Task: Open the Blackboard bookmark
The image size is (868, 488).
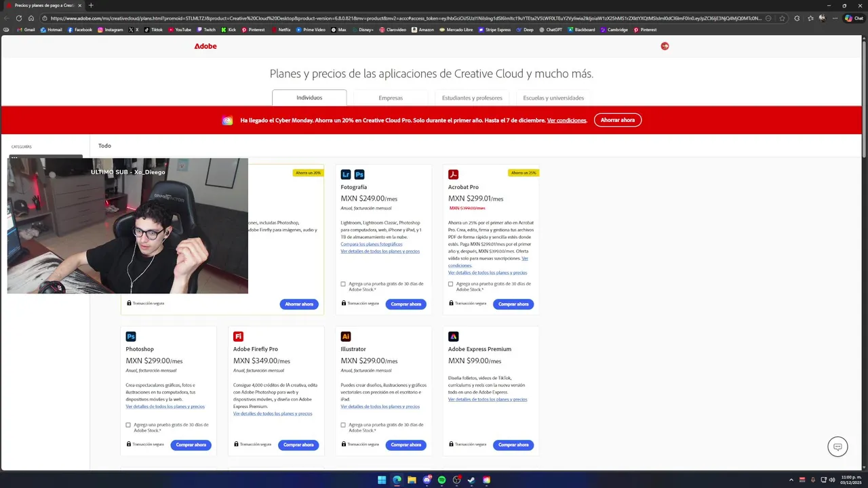Action: (581, 30)
